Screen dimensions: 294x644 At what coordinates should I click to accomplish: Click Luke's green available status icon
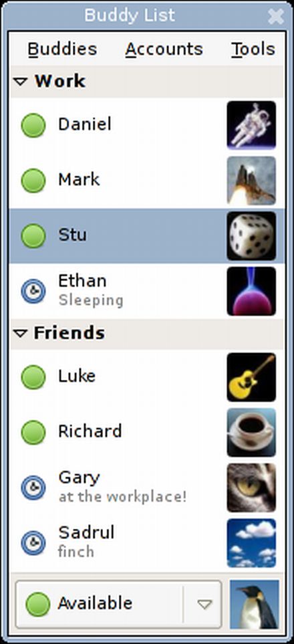(x=33, y=377)
